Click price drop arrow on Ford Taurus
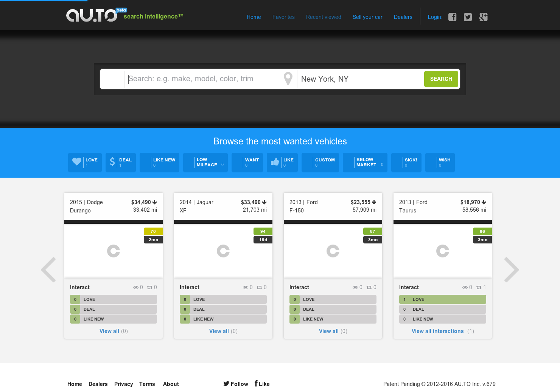Screen dimensions: 560x392 (484, 202)
